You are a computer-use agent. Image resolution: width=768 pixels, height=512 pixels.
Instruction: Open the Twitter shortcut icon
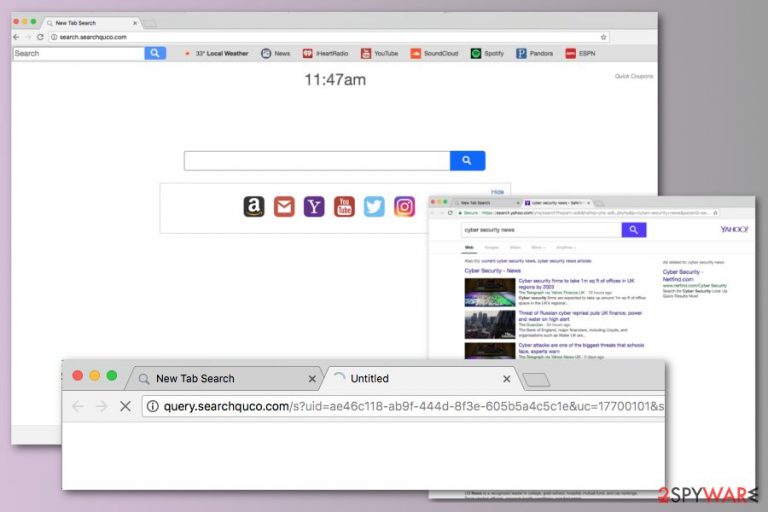[374, 207]
